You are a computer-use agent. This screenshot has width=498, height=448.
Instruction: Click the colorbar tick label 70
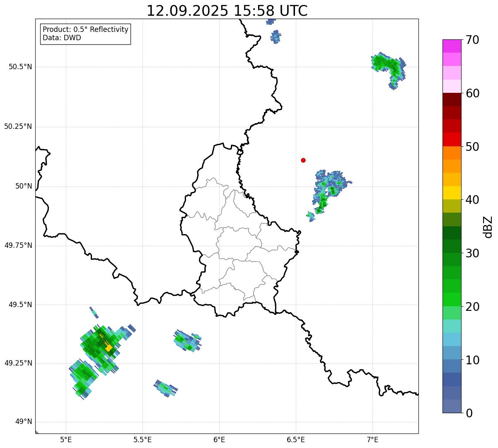click(x=472, y=40)
